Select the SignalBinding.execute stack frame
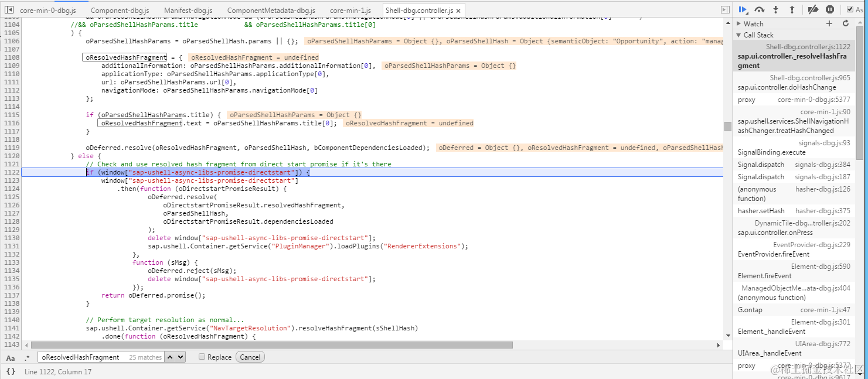The width and height of the screenshot is (868, 379). coord(794,148)
